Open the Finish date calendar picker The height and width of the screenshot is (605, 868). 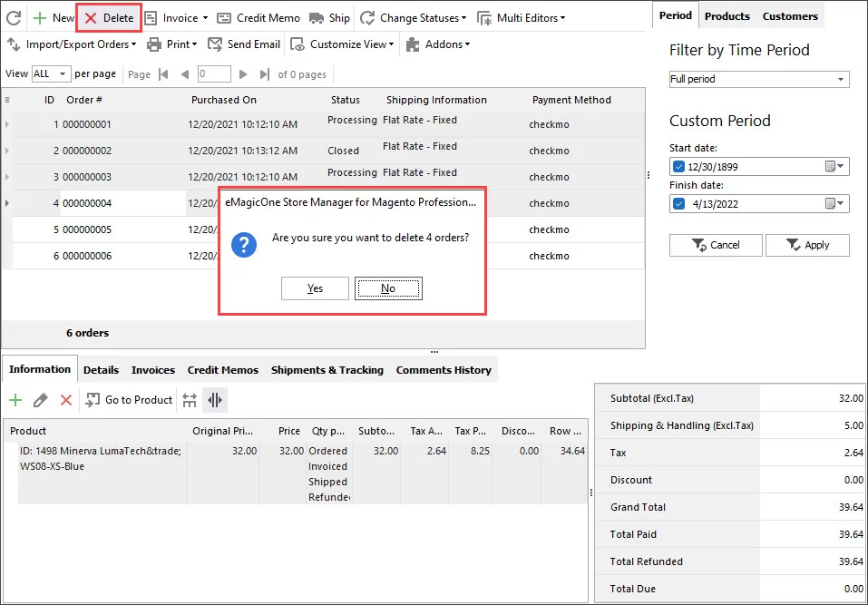tap(834, 204)
